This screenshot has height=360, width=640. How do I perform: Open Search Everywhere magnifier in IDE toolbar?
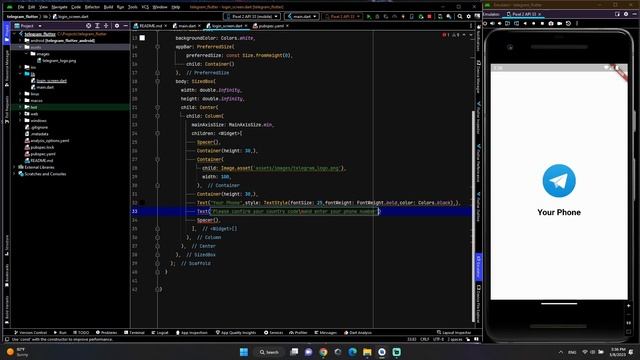tap(460, 17)
